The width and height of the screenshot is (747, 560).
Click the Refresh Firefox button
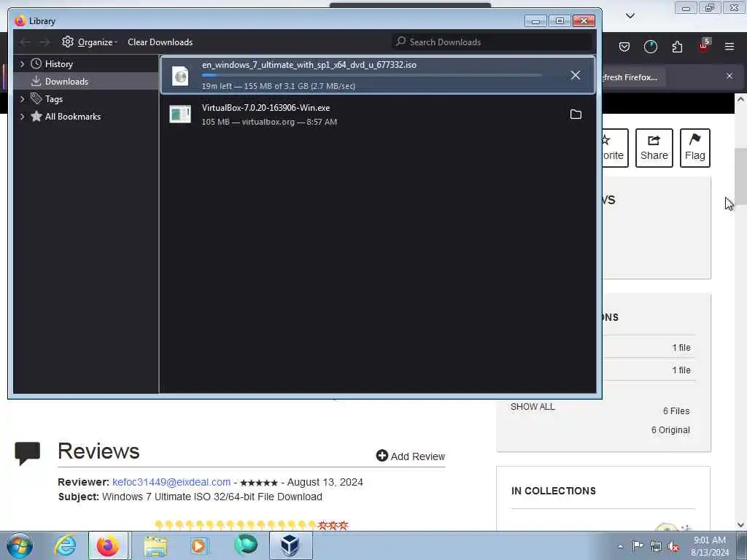click(632, 77)
